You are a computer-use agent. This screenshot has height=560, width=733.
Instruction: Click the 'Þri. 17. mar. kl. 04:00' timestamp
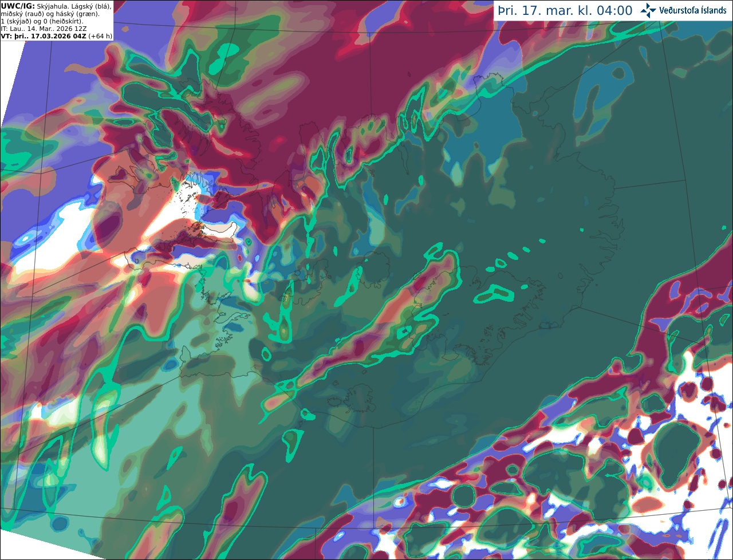pyautogui.click(x=565, y=11)
